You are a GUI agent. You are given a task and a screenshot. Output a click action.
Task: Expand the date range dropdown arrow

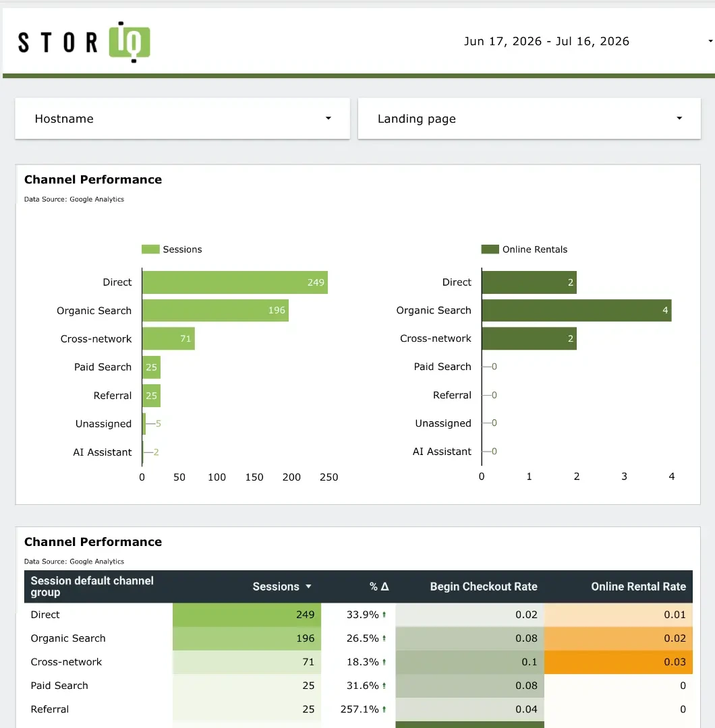point(710,41)
